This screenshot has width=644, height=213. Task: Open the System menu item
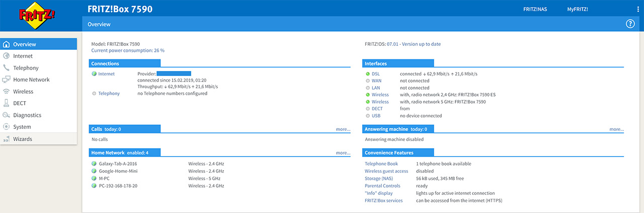click(39, 127)
